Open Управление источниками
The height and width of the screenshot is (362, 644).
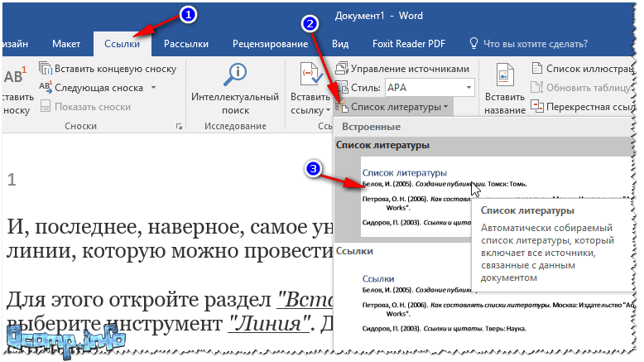click(x=402, y=69)
